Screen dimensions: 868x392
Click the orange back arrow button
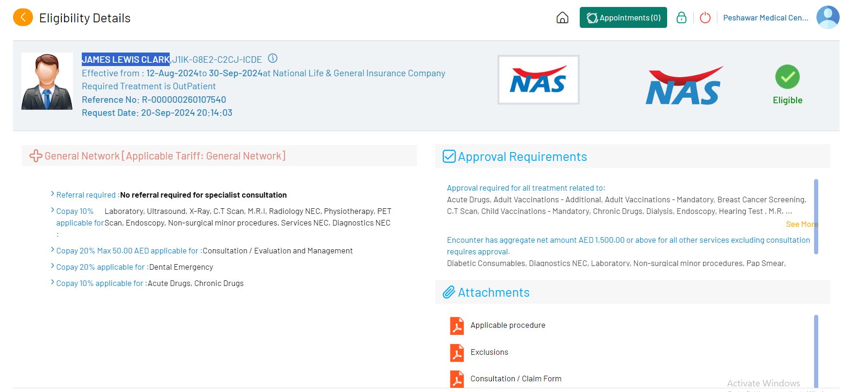click(23, 18)
